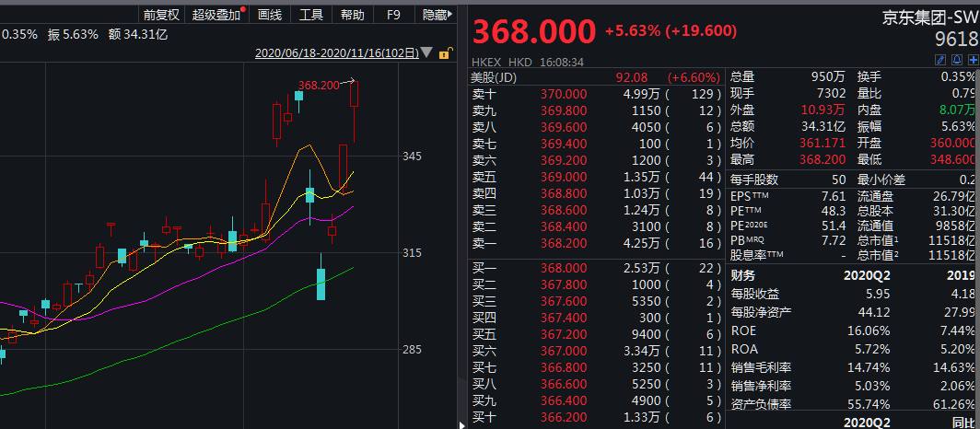Select the 买七 366.800 bid row
The height and width of the screenshot is (429, 980).
coord(596,367)
